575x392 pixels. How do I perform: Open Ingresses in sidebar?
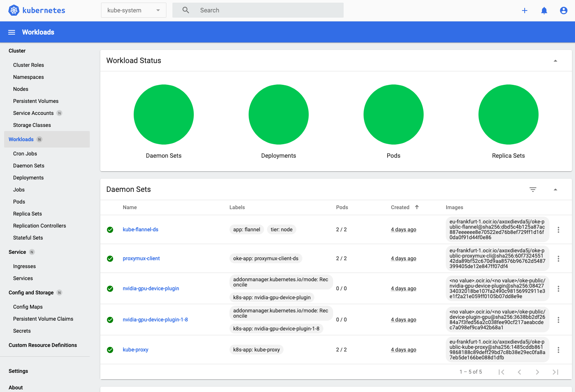tap(24, 266)
